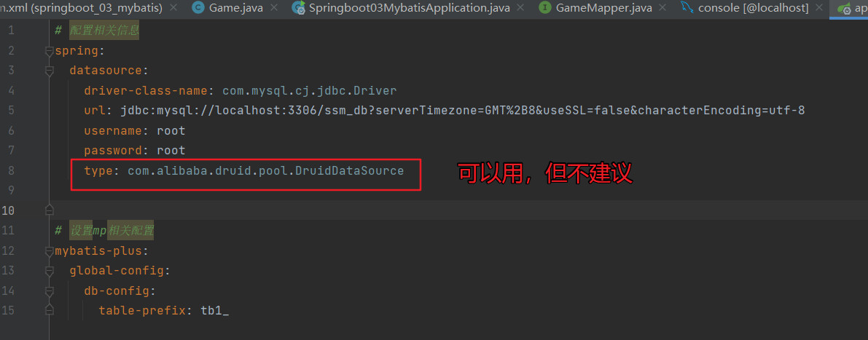Click the Springboot03MybatisApplication runnable class icon
This screenshot has width=868, height=340.
point(299,8)
